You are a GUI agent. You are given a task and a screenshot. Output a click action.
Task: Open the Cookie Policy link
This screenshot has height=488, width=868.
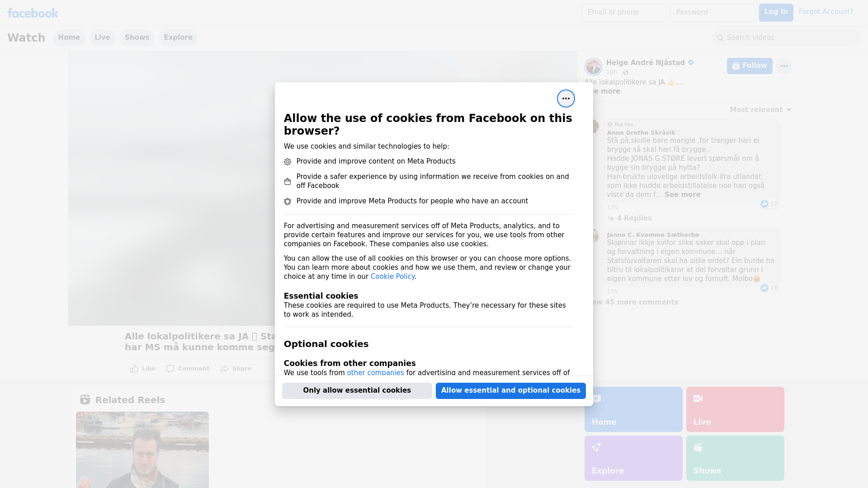[392, 277]
